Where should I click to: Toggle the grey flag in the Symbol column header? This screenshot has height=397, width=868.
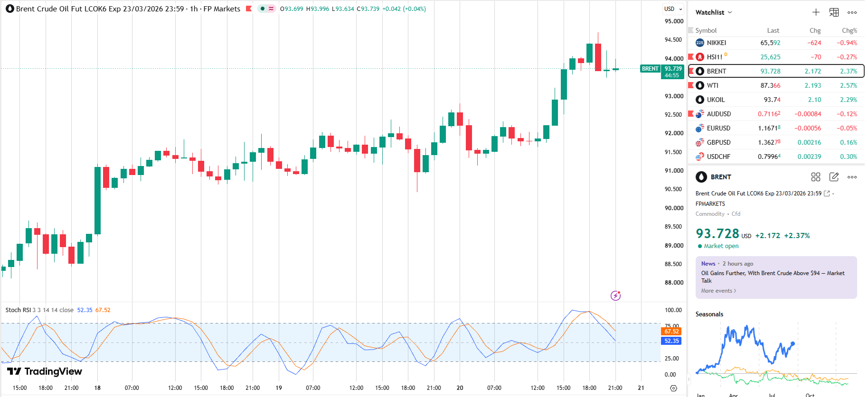tap(691, 30)
